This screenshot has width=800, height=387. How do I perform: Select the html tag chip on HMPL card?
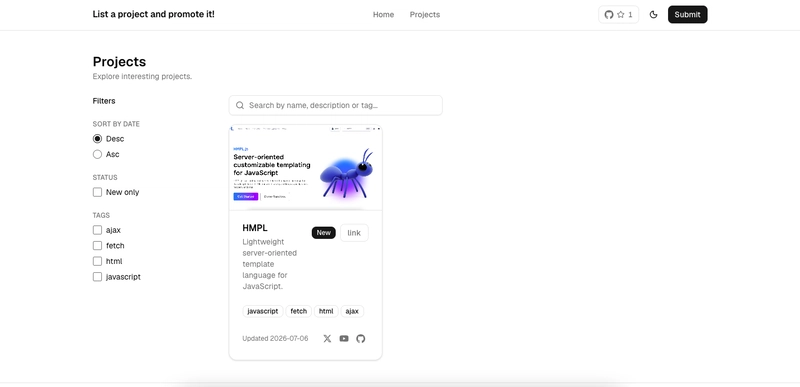326,311
